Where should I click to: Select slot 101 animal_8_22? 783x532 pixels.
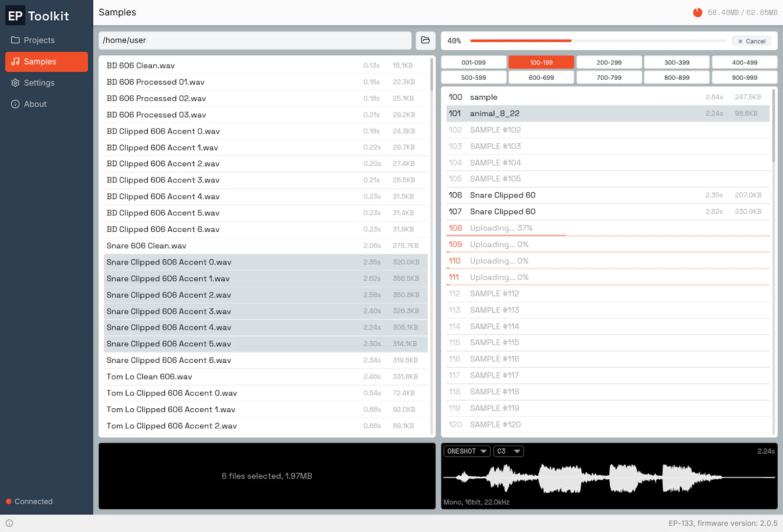pos(608,113)
